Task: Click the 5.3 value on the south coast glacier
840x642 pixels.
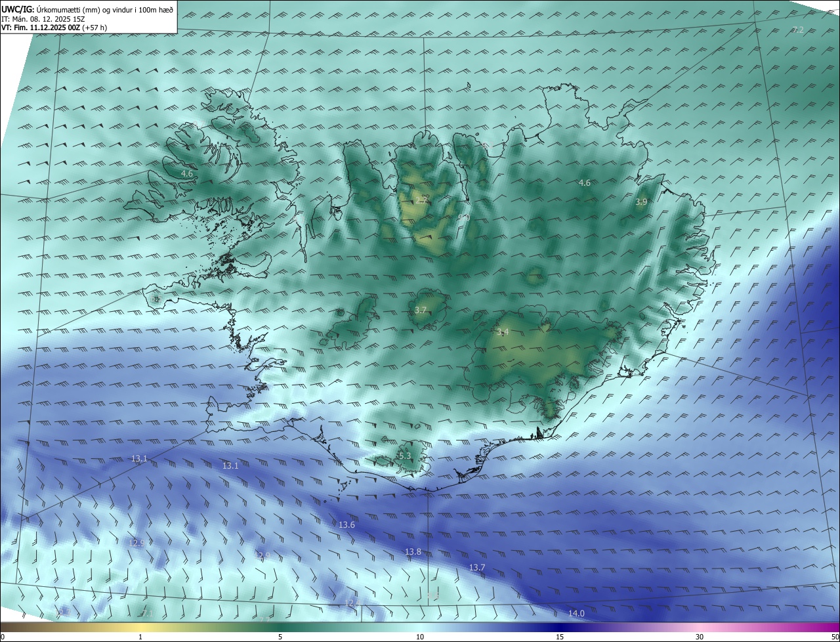Action: [404, 456]
